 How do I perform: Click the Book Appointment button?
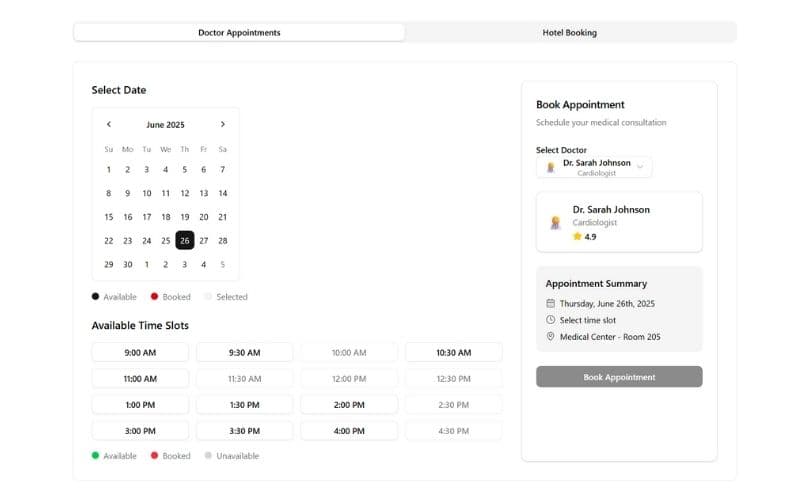[619, 377]
